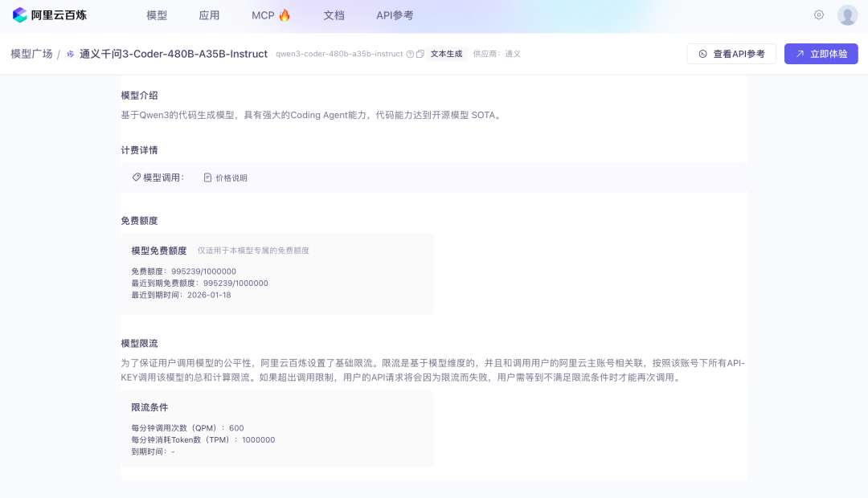Click the price tag icon by 模型调用
Viewport: 868px width, 498px height.
coord(136,177)
